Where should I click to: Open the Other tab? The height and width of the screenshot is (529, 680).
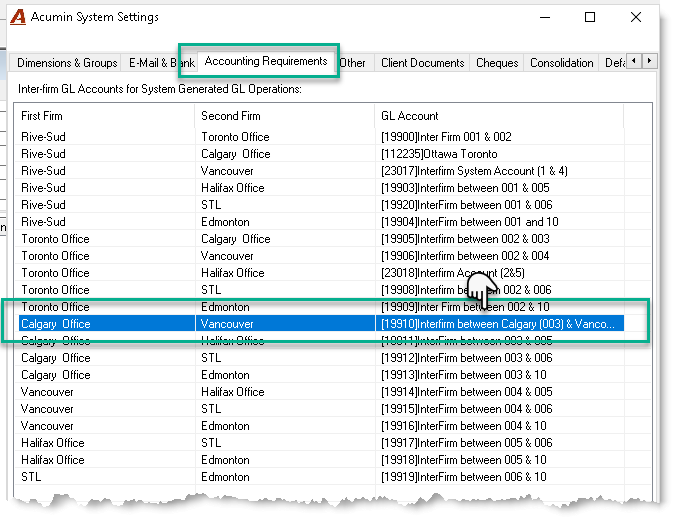pyautogui.click(x=352, y=63)
